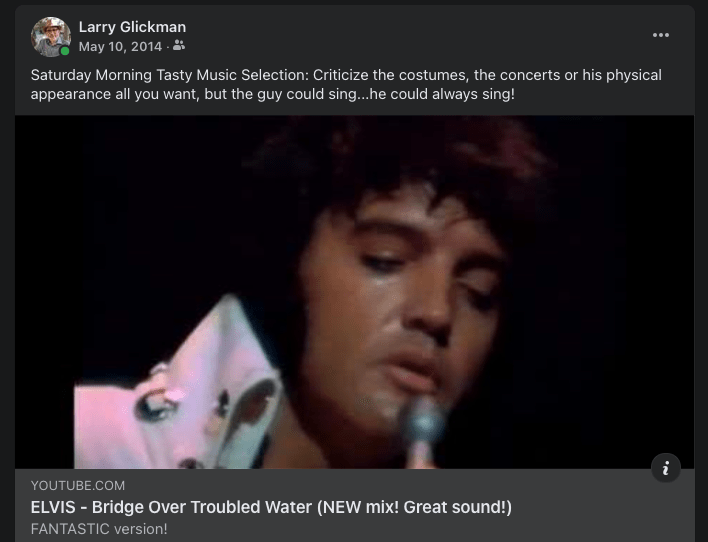The width and height of the screenshot is (708, 542).
Task: Open the May 10, 2014 timestamp permalink
Action: [x=120, y=47]
